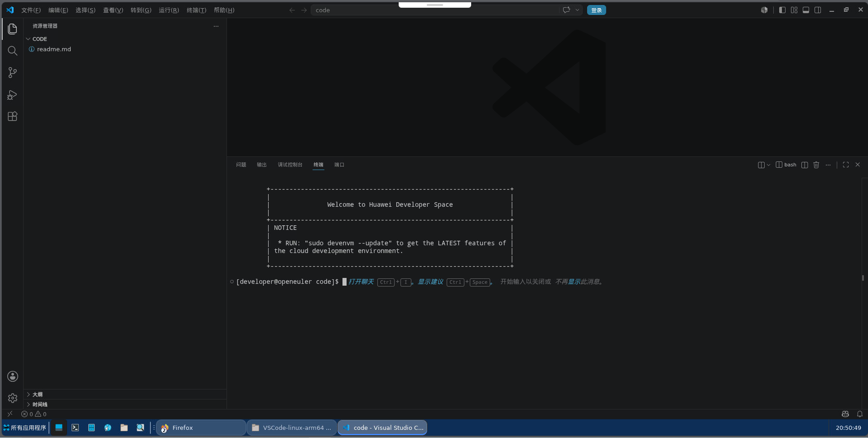Select the 终端 terminal tab
Image resolution: width=868 pixels, height=438 pixels.
coord(318,165)
